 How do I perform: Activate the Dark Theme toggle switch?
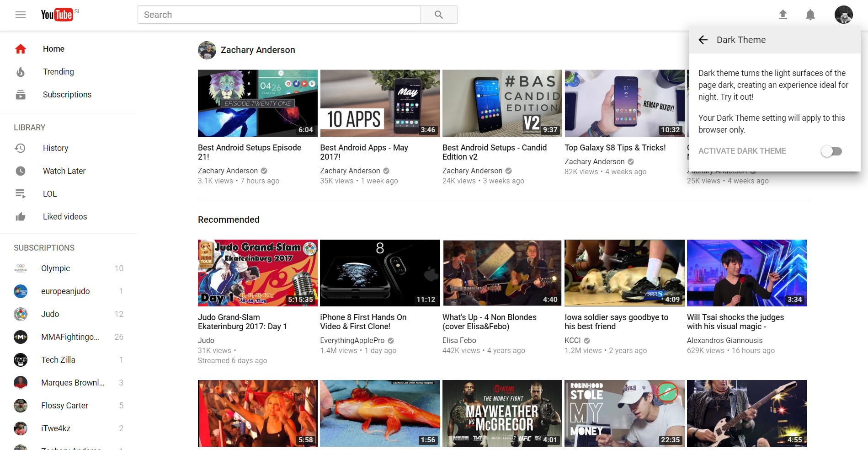click(832, 151)
